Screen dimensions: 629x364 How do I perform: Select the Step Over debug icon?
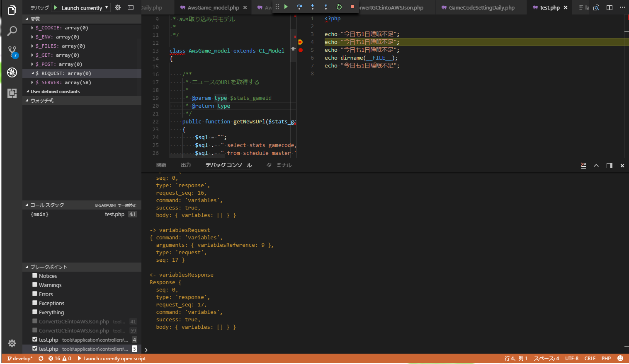[x=299, y=7]
